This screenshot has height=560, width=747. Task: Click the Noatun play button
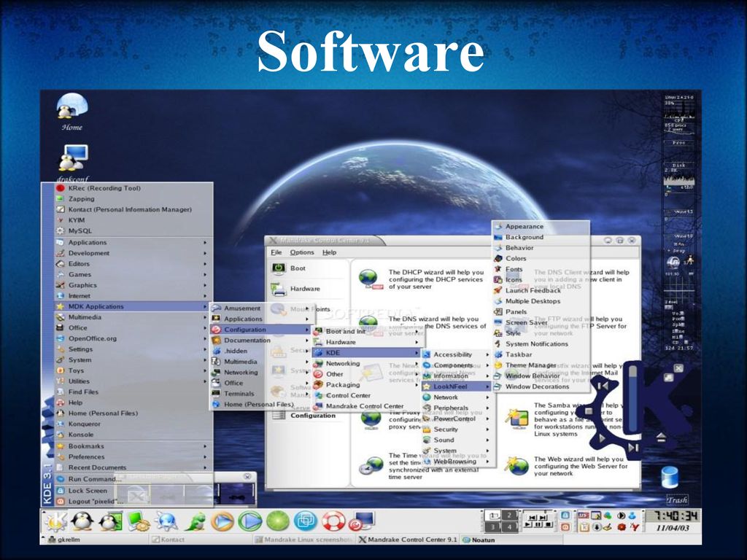click(x=602, y=438)
